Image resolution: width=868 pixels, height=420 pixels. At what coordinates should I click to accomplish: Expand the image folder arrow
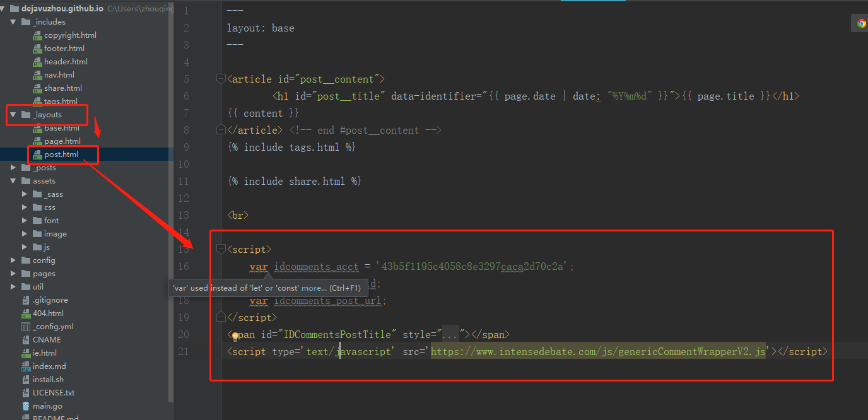coord(25,234)
